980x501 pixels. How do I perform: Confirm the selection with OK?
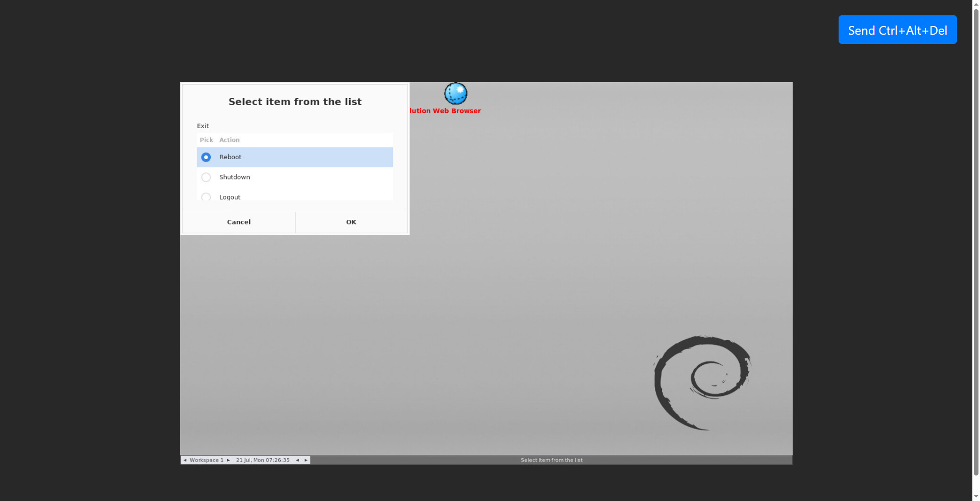point(351,222)
